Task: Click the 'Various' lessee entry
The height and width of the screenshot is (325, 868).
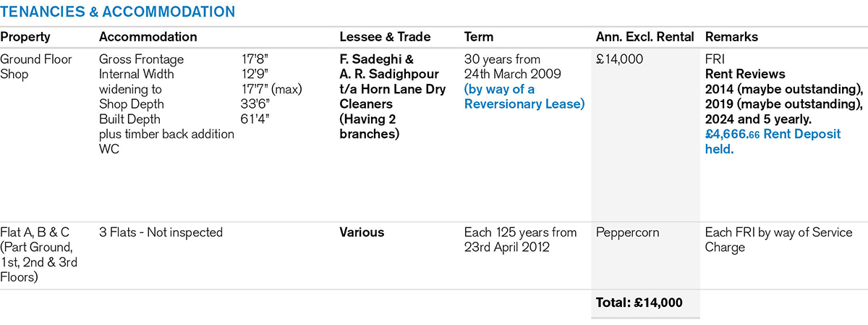Action: (362, 233)
